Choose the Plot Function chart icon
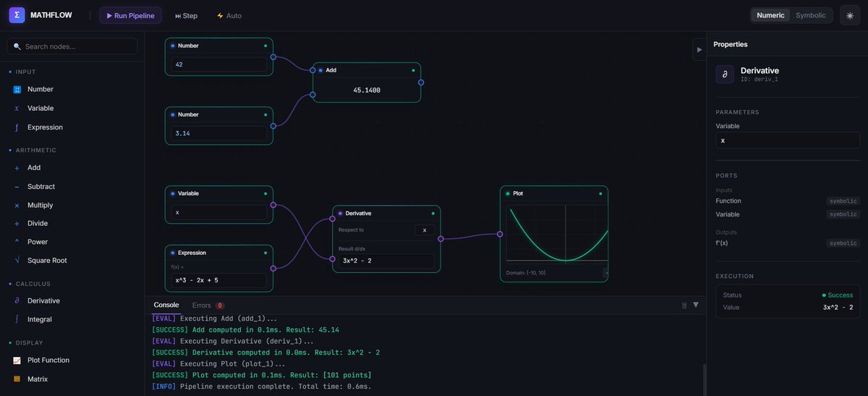868x396 pixels. tap(17, 360)
